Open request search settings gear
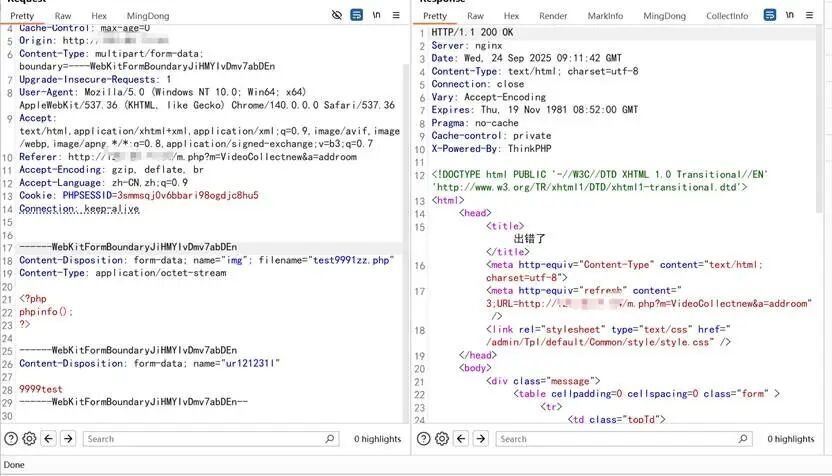Screen dimensions: 832x476 (29, 439)
